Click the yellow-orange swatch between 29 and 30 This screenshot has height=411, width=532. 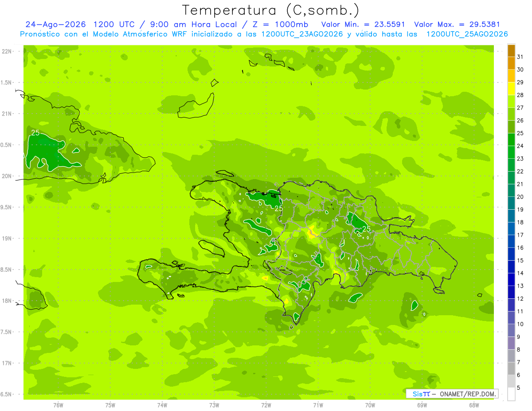(x=511, y=76)
